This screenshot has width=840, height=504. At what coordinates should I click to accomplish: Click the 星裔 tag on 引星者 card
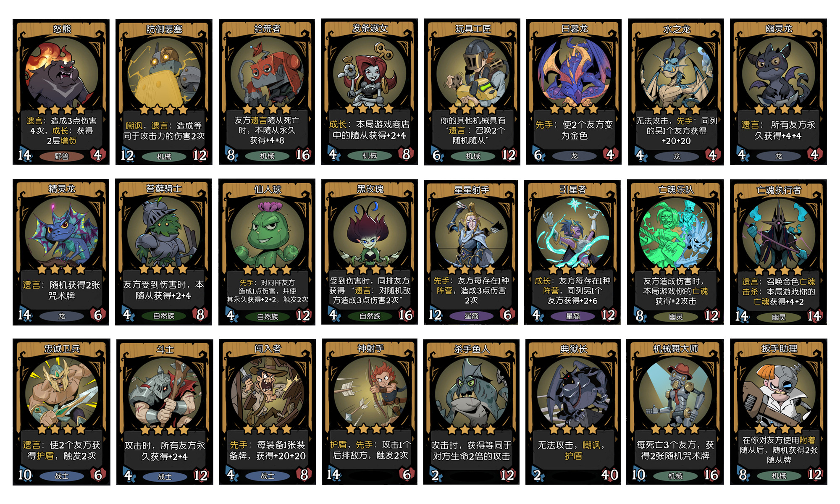click(573, 316)
